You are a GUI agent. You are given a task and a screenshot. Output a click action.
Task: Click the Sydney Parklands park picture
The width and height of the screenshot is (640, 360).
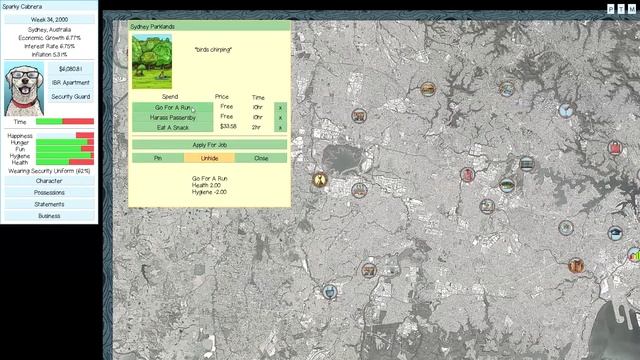tap(152, 62)
